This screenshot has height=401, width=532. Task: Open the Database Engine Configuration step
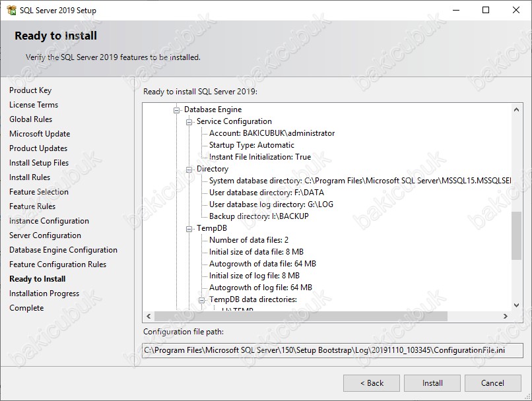click(x=63, y=250)
